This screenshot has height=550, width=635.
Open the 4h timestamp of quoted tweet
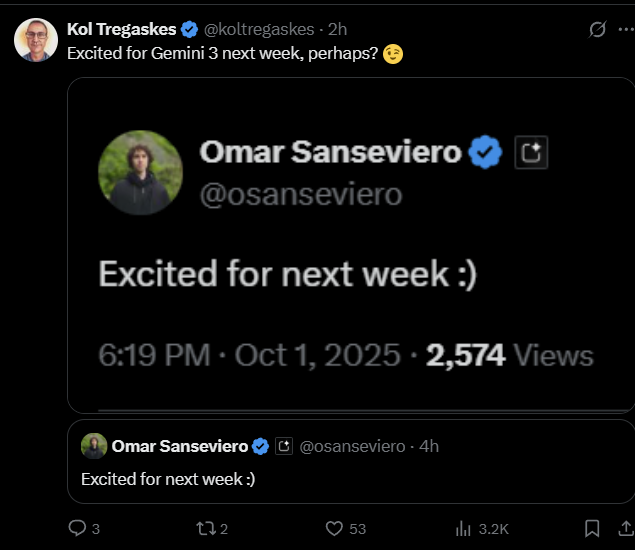(429, 446)
